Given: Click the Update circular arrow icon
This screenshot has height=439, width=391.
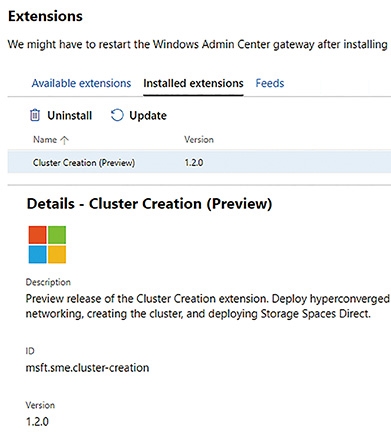Looking at the screenshot, I should tap(117, 115).
